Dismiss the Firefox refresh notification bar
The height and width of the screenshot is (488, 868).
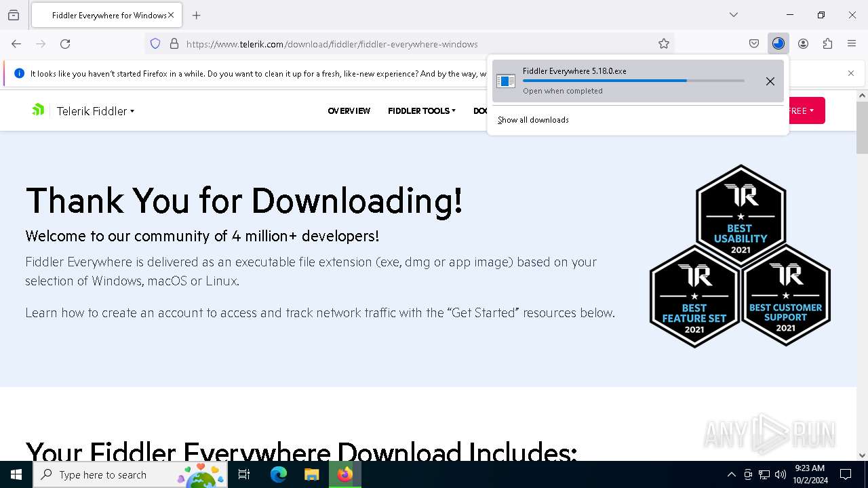pyautogui.click(x=851, y=73)
